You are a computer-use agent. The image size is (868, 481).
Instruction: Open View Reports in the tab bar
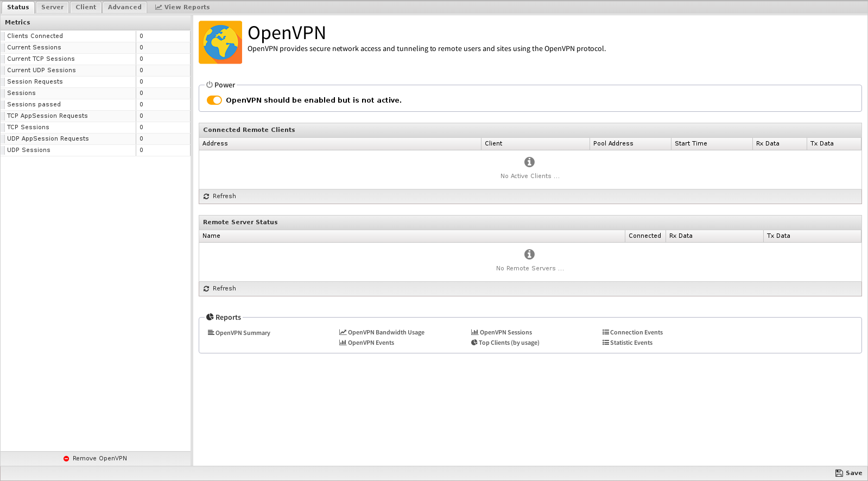click(182, 7)
